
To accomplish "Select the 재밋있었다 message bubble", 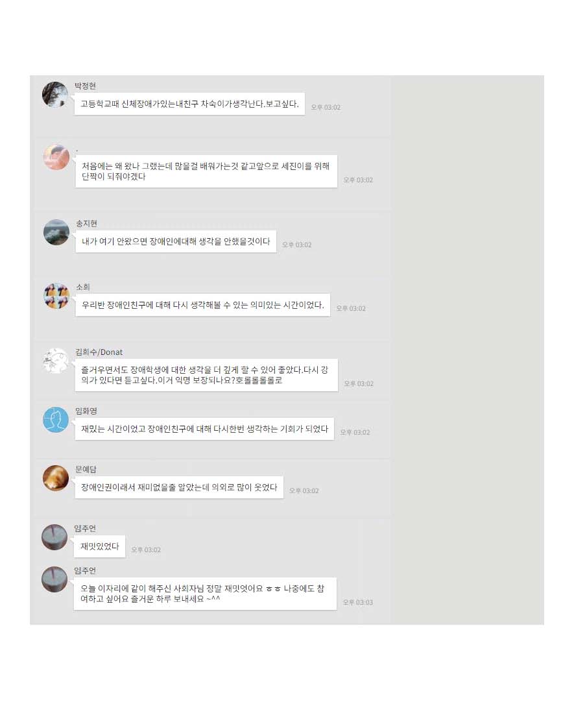I will pos(99,546).
